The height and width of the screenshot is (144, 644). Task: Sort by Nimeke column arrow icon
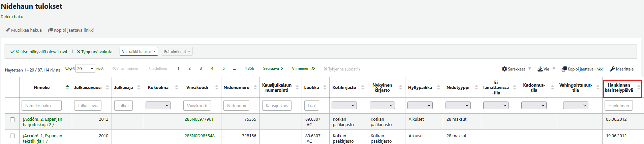tap(67, 87)
